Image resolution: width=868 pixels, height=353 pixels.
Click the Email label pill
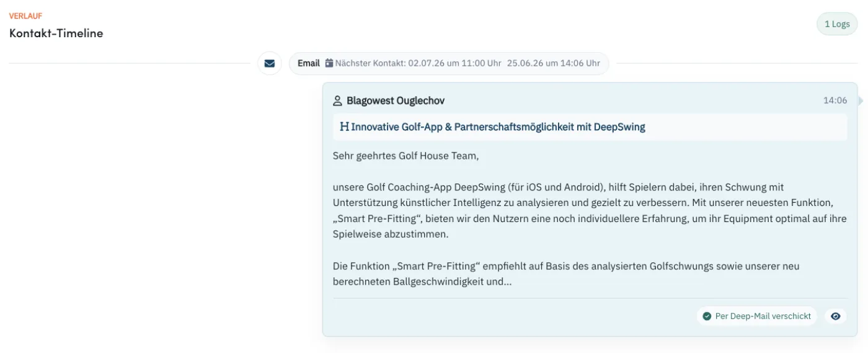tap(309, 63)
